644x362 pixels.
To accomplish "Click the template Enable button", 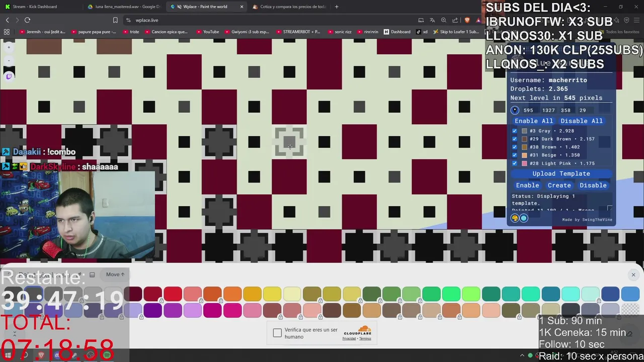I will (527, 186).
